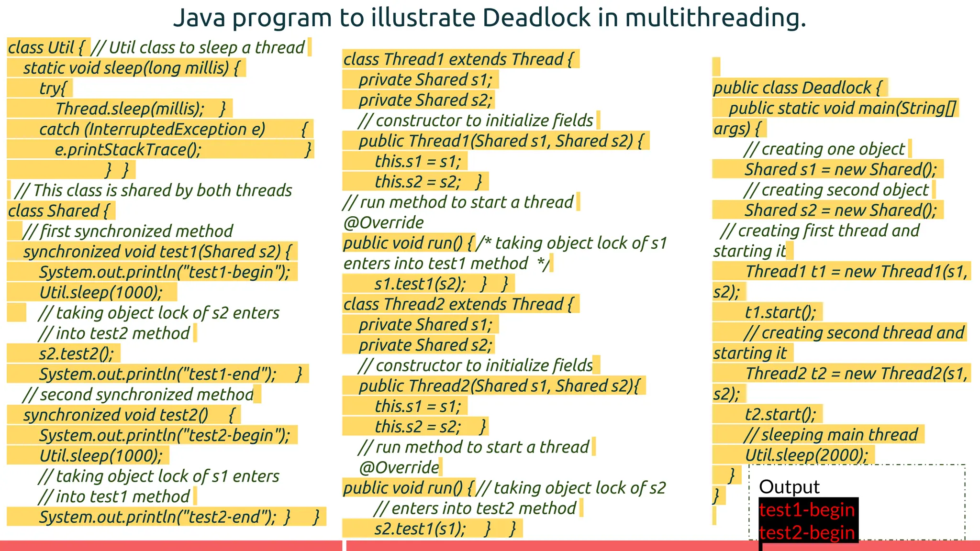980x551 pixels.
Task: Click 'public static void main(String[]' line
Action: [842, 108]
